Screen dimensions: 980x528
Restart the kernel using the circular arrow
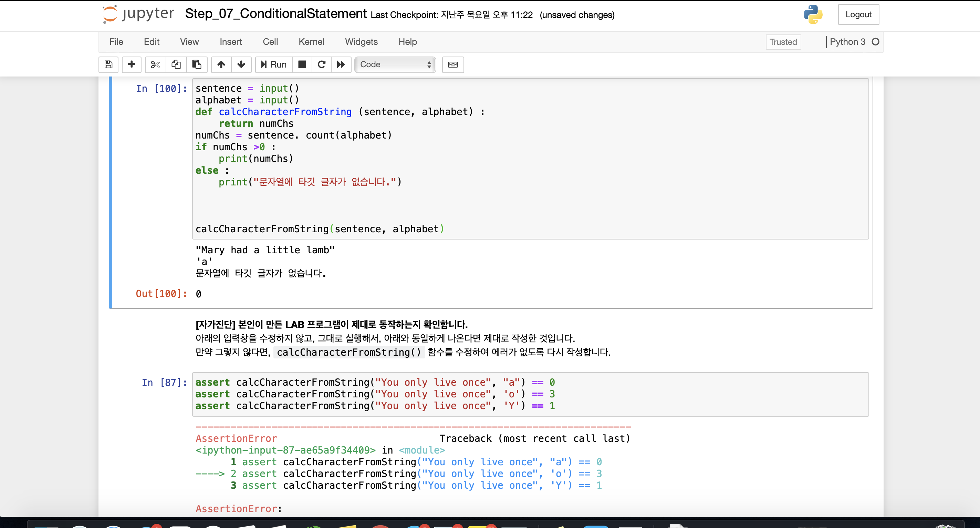322,64
